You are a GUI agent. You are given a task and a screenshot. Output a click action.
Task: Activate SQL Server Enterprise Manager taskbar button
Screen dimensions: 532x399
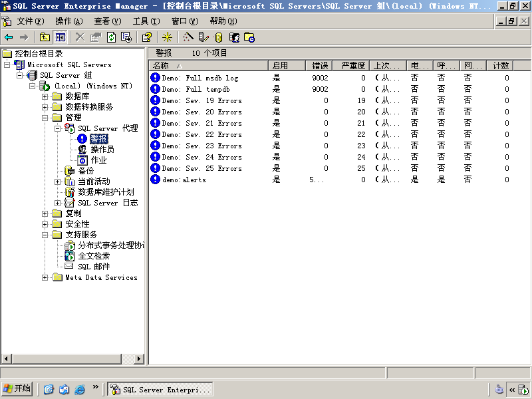[x=160, y=389]
